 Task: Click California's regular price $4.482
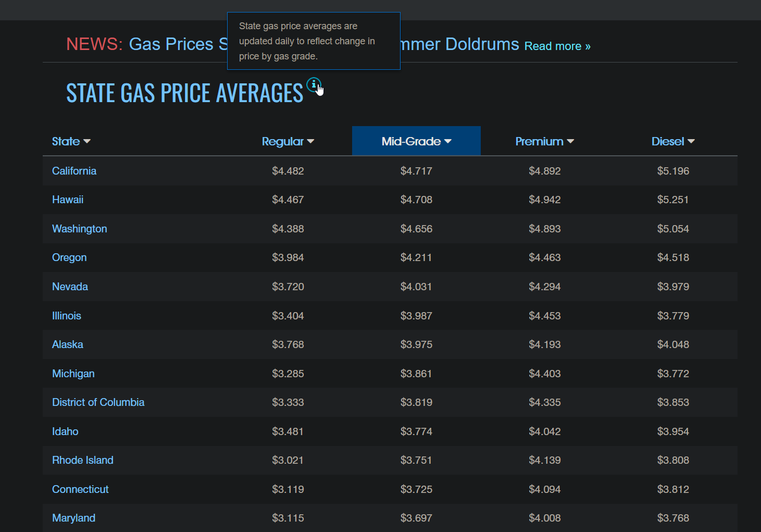click(288, 171)
